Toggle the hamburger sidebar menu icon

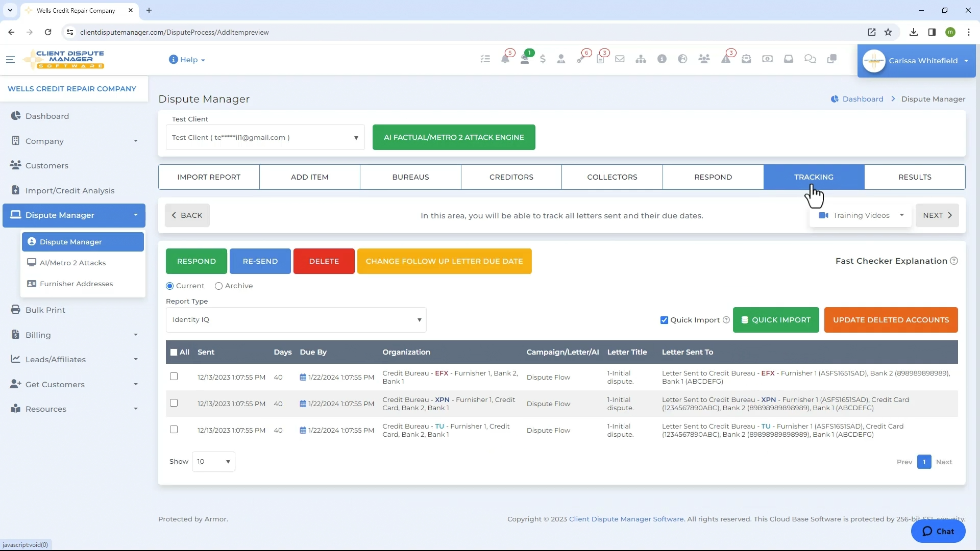(x=10, y=60)
